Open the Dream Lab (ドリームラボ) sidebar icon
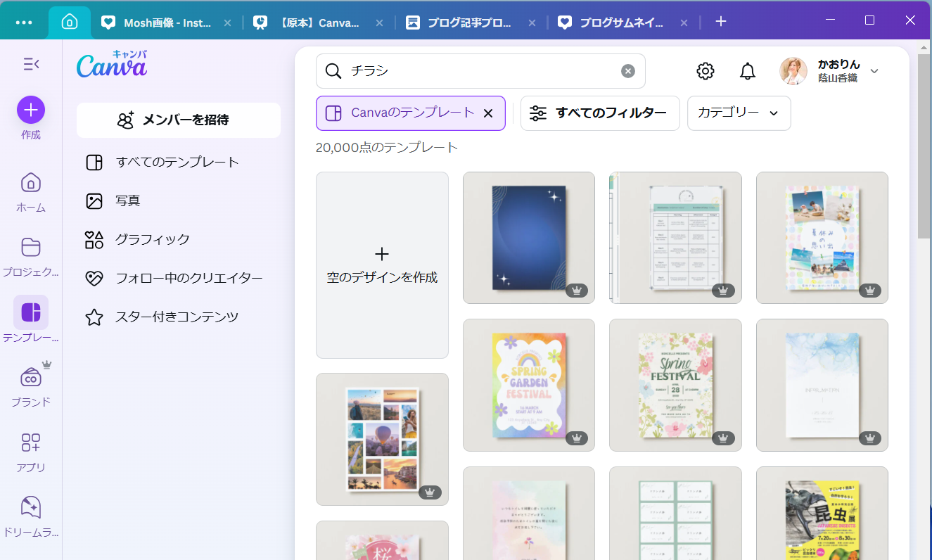This screenshot has height=560, width=932. (x=31, y=507)
